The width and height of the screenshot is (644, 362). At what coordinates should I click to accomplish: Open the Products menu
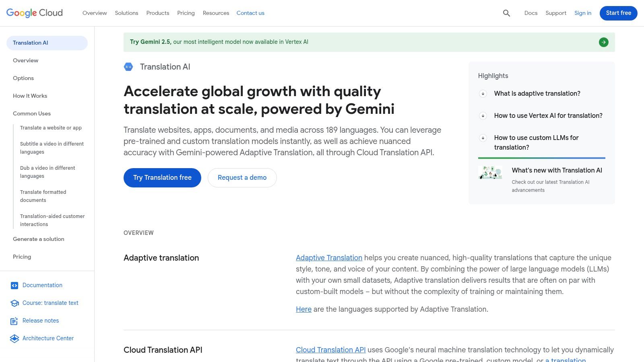click(x=157, y=13)
